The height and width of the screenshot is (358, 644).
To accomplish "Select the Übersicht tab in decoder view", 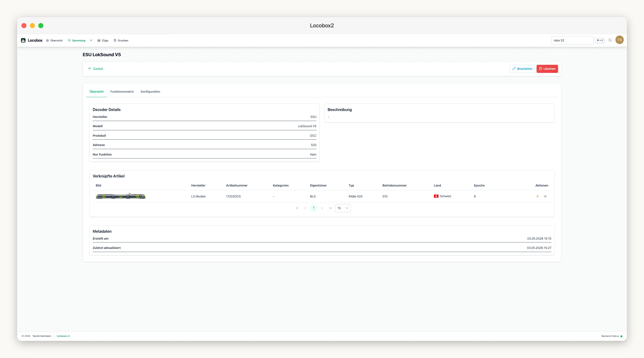I will click(x=96, y=92).
